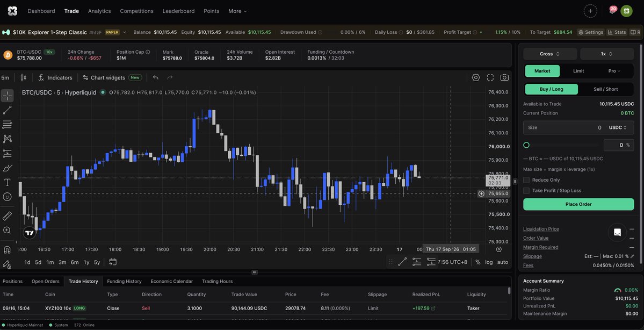The height and width of the screenshot is (330, 644).
Task: Activate the zoom in tool
Action: tap(7, 230)
